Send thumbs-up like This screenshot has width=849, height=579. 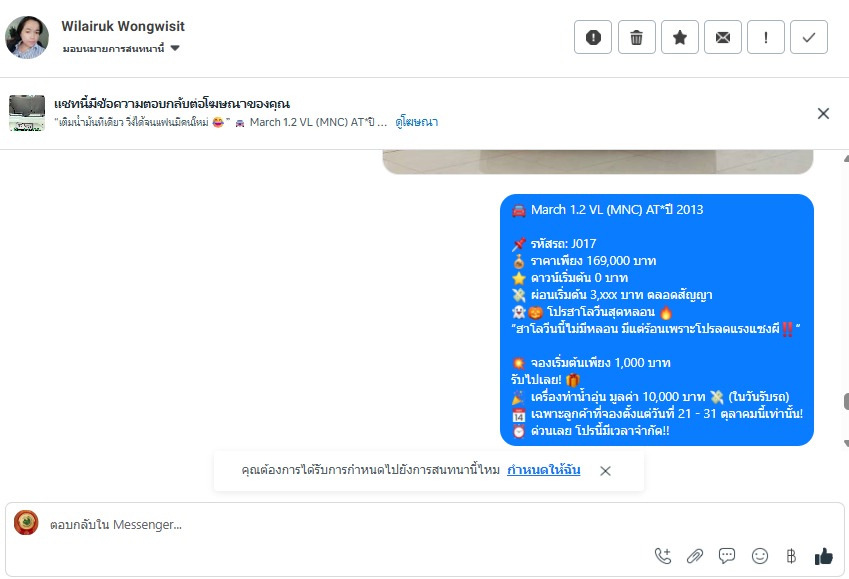(824, 556)
